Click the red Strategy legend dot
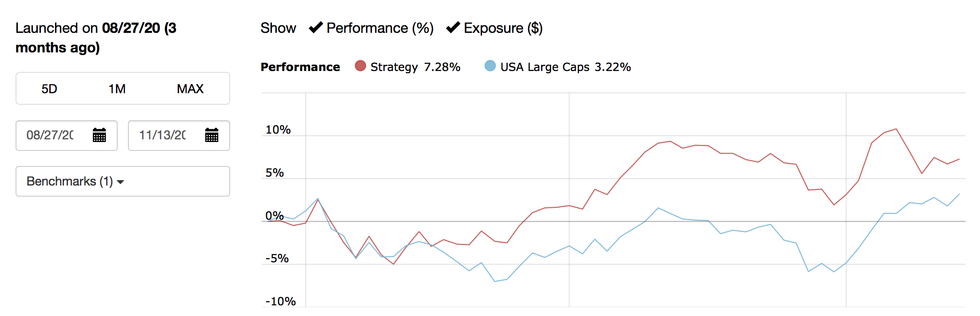Image resolution: width=980 pixels, height=316 pixels. (x=360, y=66)
